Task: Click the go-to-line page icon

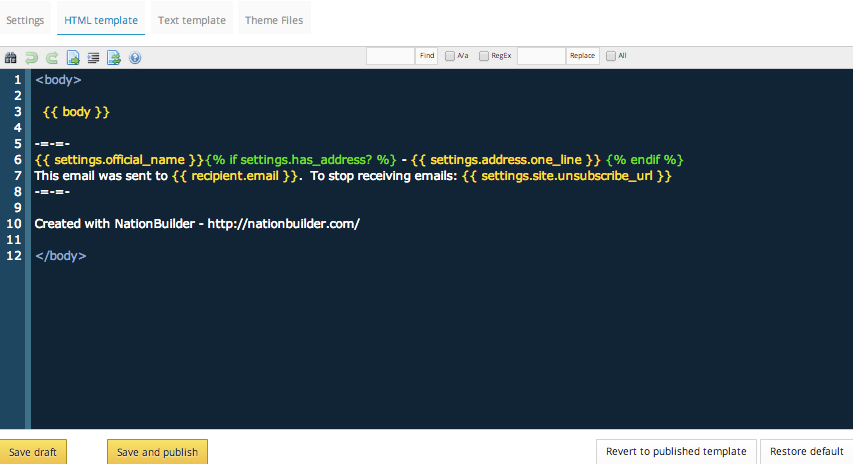Action: tap(73, 58)
